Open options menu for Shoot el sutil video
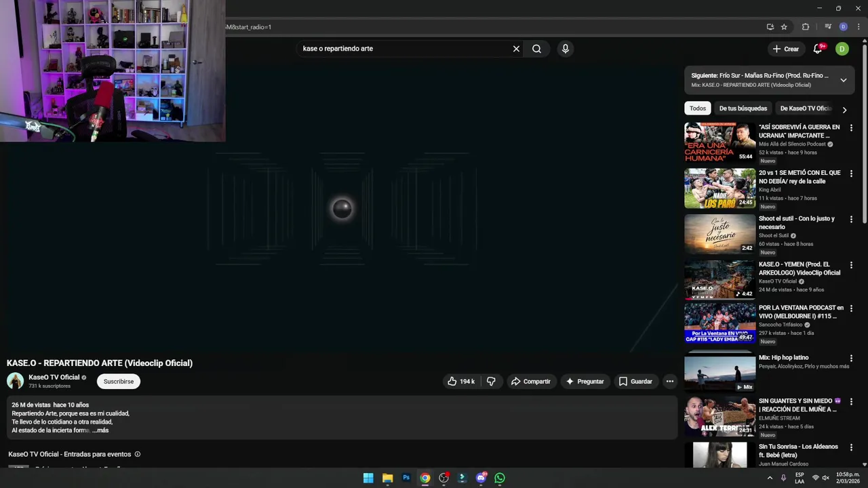The image size is (868, 488). point(851,220)
